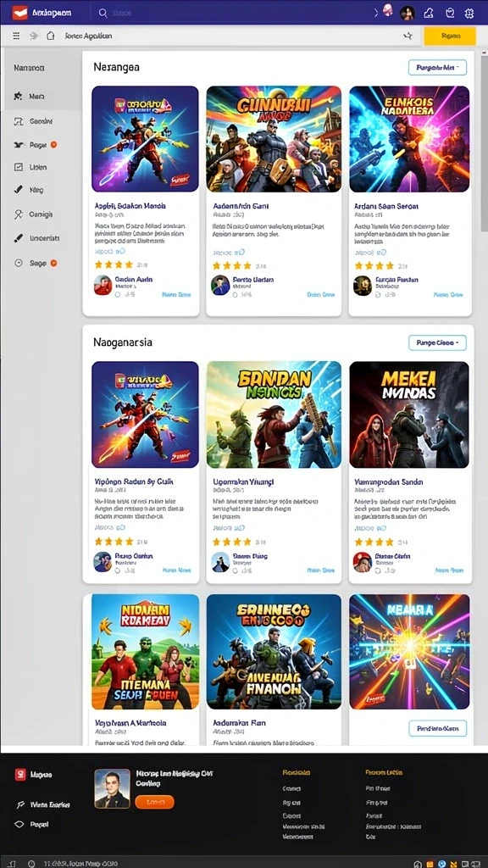Screen dimensions: 488x868
Task: Click the sparkle star icon beside the yellow button
Action: [408, 36]
